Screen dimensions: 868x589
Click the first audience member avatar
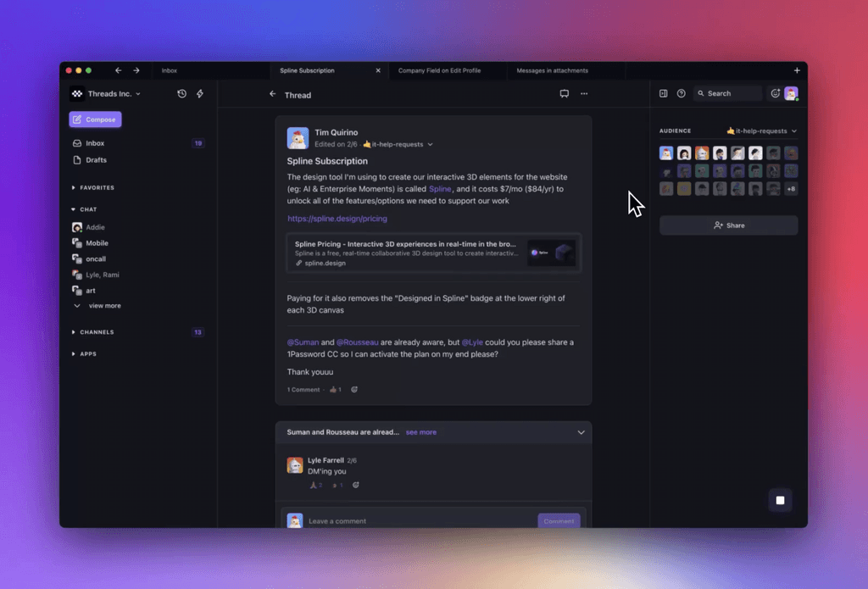pyautogui.click(x=666, y=153)
